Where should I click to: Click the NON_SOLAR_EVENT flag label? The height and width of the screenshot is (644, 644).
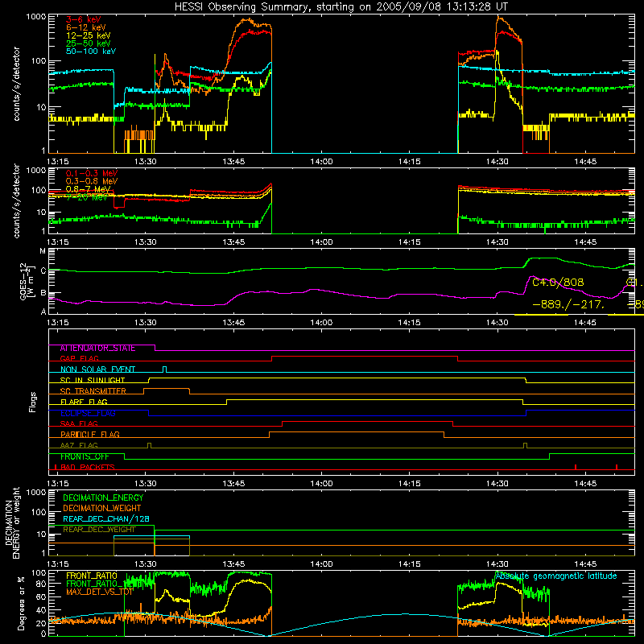click(97, 369)
